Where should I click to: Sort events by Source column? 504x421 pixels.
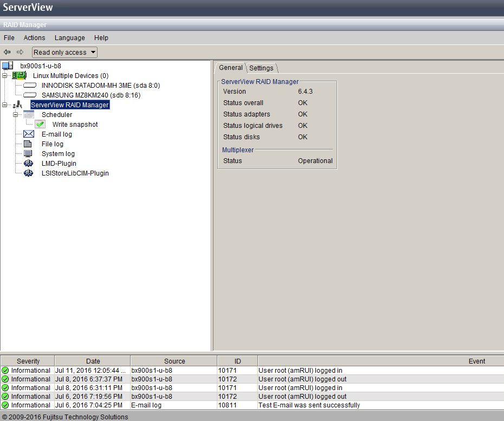coord(174,361)
